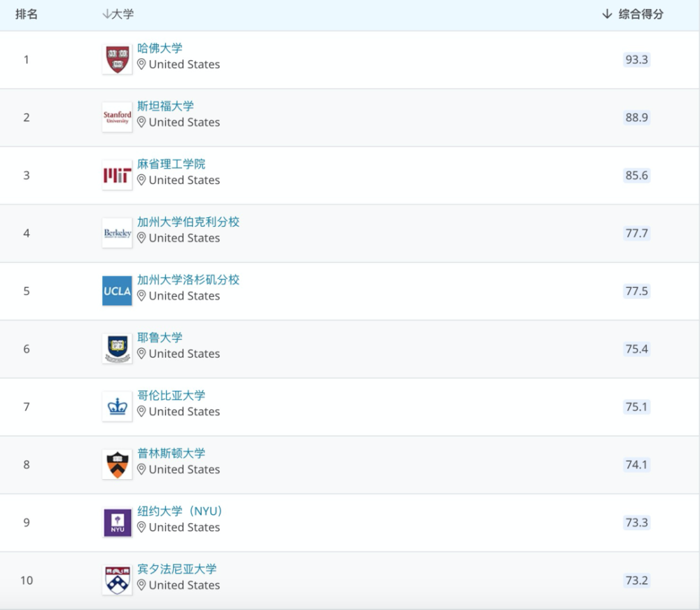
Task: Click rank number 10
Action: click(x=27, y=580)
